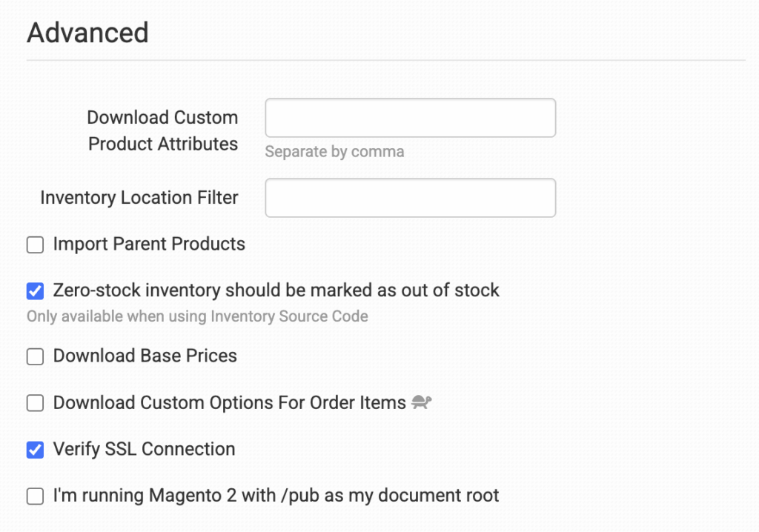Check the Magento 2 /pub document root box
Screen dimensions: 759x532
(35, 496)
